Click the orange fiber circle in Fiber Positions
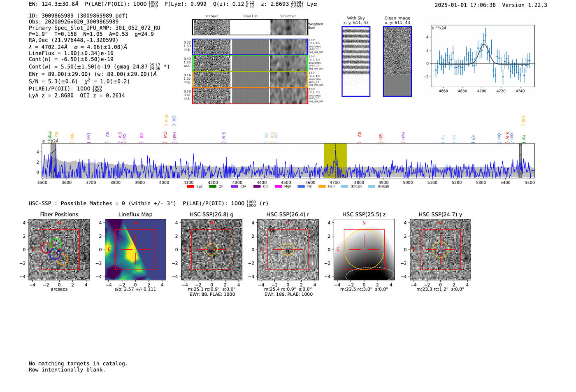 click(x=63, y=259)
